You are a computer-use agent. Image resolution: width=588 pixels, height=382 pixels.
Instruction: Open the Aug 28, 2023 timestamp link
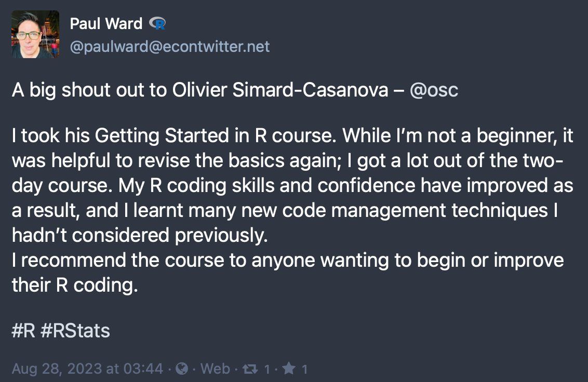(x=87, y=369)
